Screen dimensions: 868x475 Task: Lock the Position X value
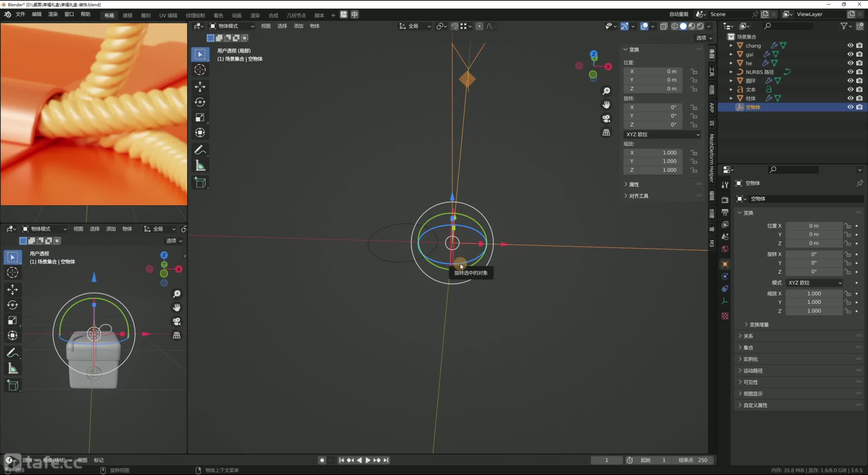[694, 71]
